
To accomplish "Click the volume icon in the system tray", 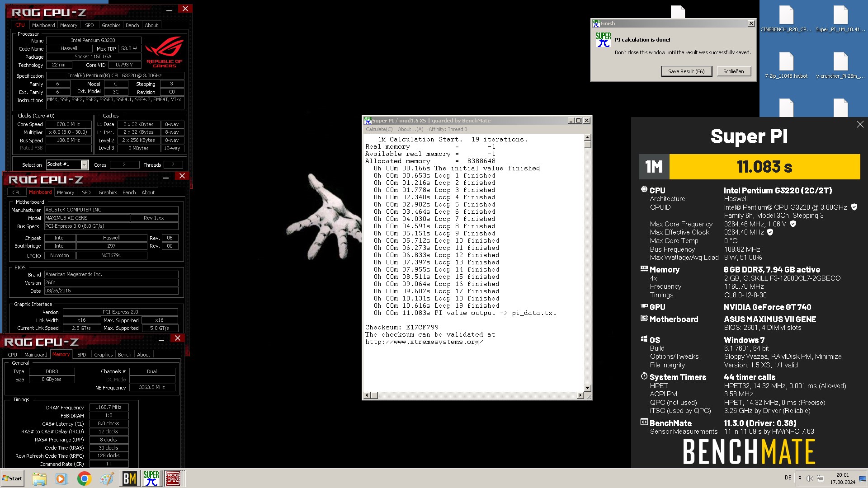I will (809, 478).
